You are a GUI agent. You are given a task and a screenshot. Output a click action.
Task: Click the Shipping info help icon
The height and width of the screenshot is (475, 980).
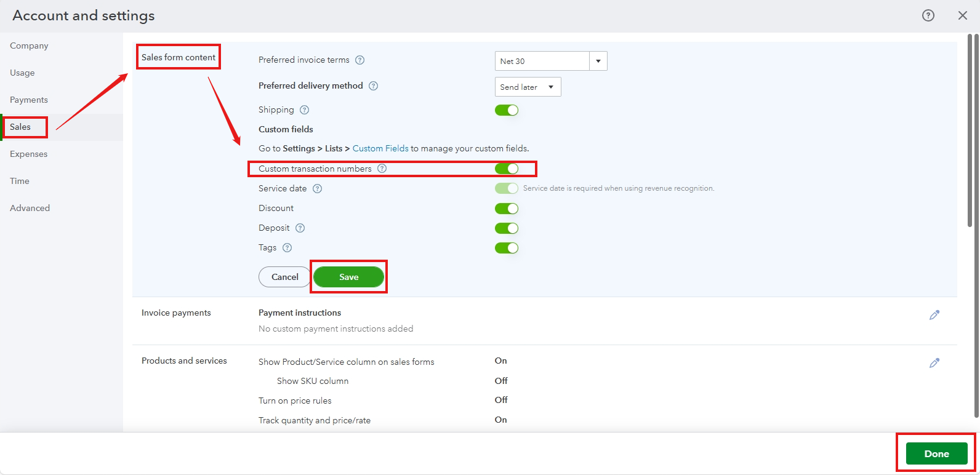304,110
